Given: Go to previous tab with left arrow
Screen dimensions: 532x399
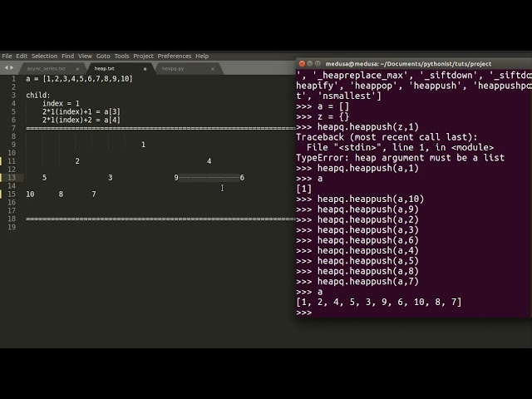Looking at the screenshot, I should click(6, 68).
